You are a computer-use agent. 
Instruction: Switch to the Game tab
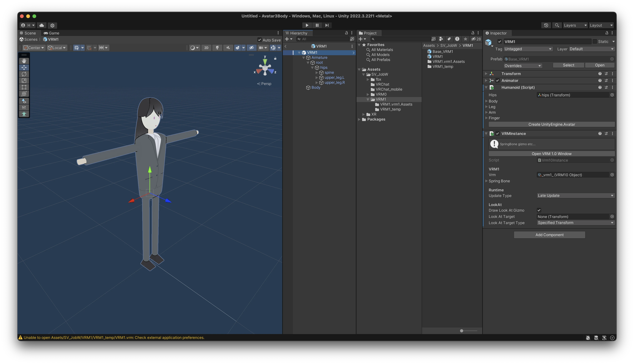point(51,33)
